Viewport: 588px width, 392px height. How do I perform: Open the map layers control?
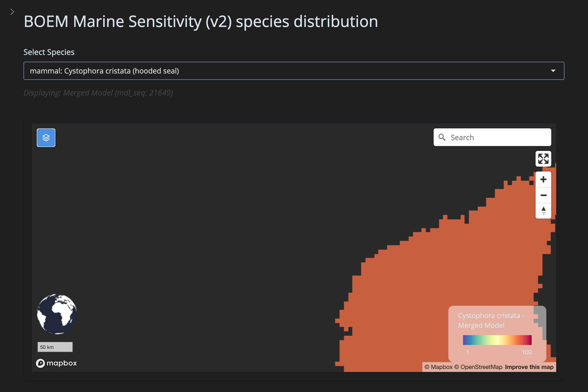46,138
